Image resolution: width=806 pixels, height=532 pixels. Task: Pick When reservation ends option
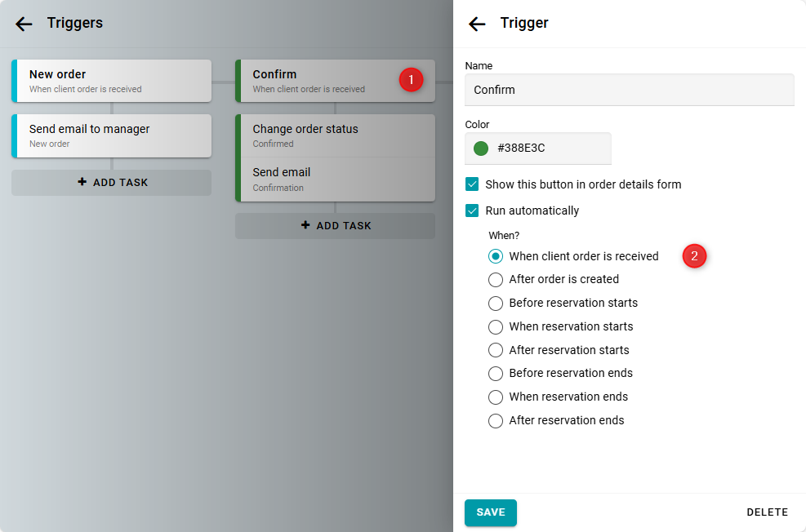496,397
